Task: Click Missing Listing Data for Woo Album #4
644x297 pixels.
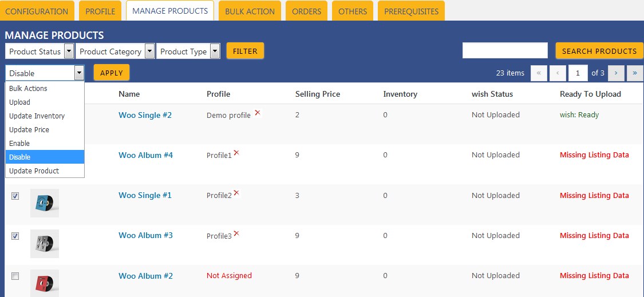Action: 594,155
